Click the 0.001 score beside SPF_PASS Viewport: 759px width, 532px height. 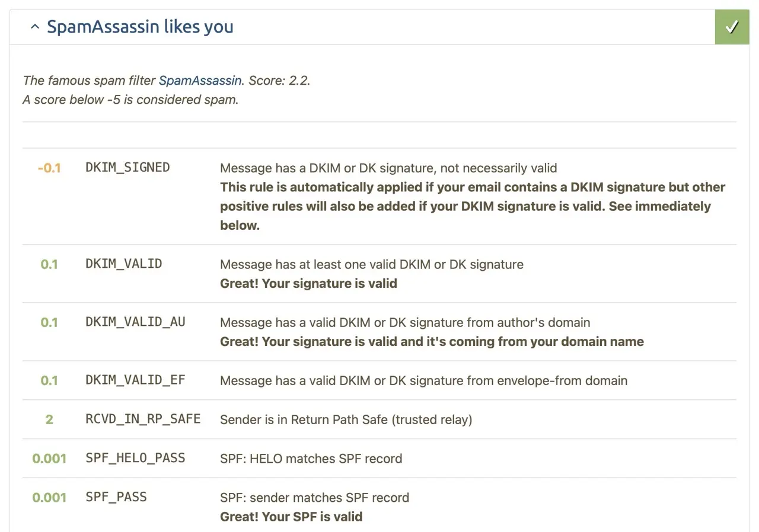[x=49, y=498]
